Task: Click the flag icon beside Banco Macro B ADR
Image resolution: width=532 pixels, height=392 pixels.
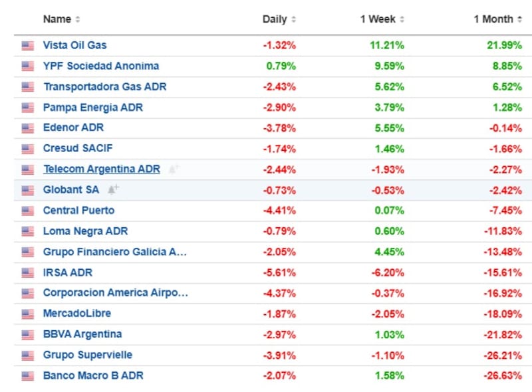Action: [x=27, y=376]
